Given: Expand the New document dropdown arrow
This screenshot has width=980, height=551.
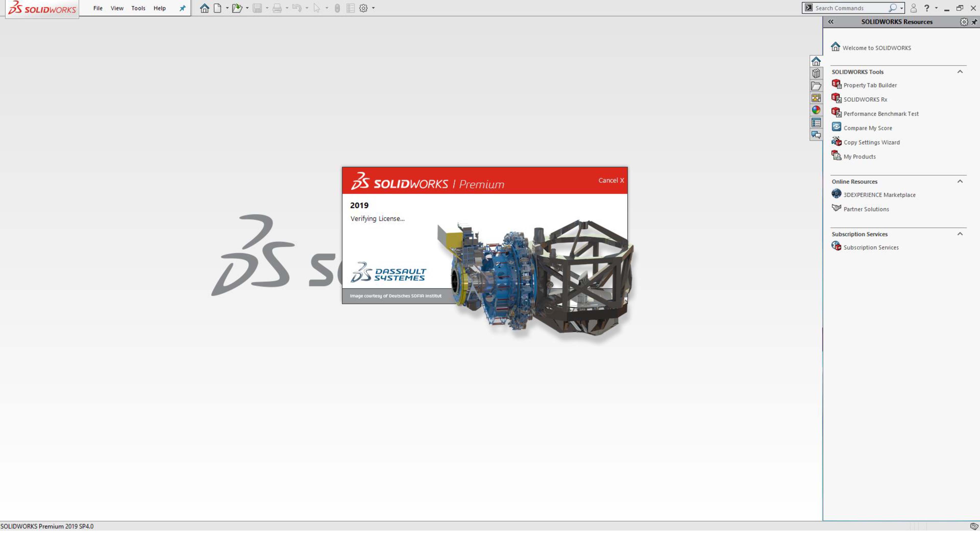Looking at the screenshot, I should 227,8.
